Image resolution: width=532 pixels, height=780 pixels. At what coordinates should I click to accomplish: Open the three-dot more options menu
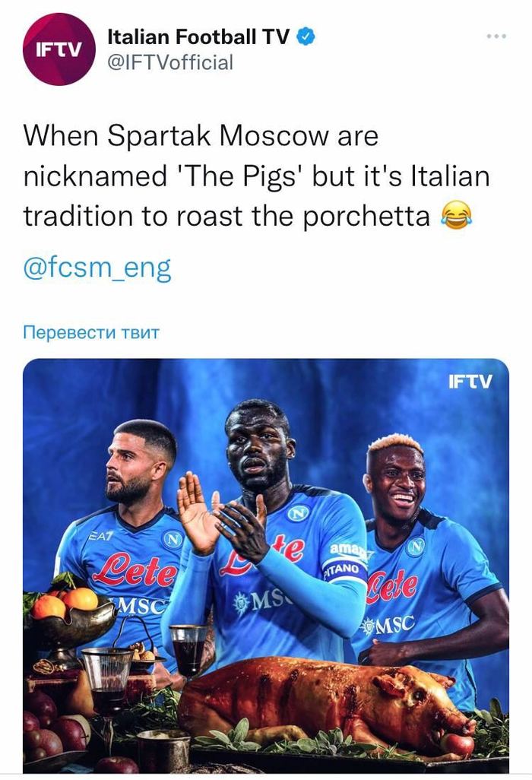coord(496,36)
